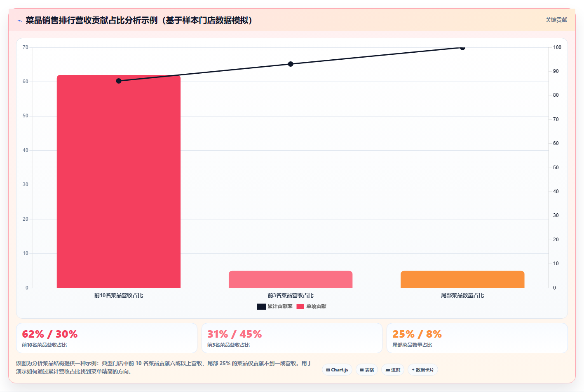Click the 数据卡片 tag pill
584x392 pixels.
[x=423, y=370]
